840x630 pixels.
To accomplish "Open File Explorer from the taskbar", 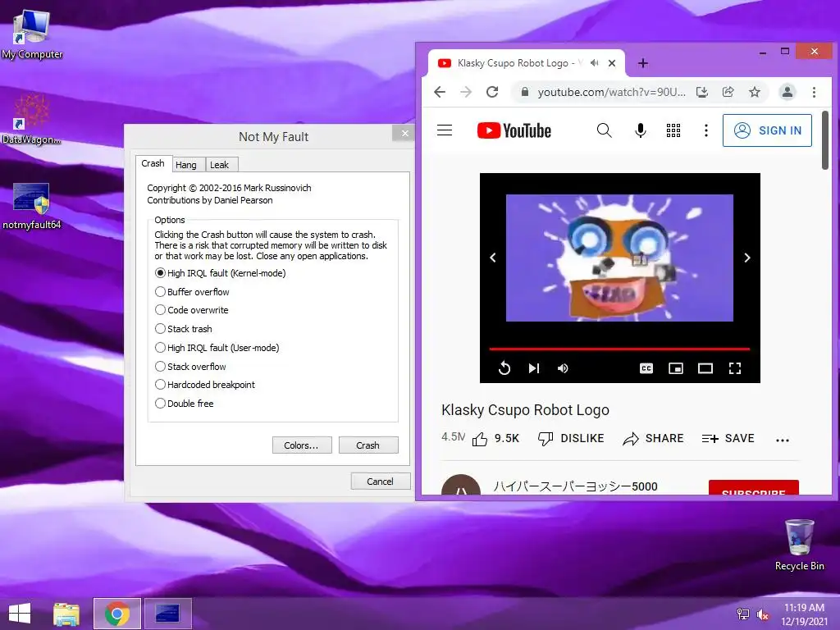I will pyautogui.click(x=66, y=614).
